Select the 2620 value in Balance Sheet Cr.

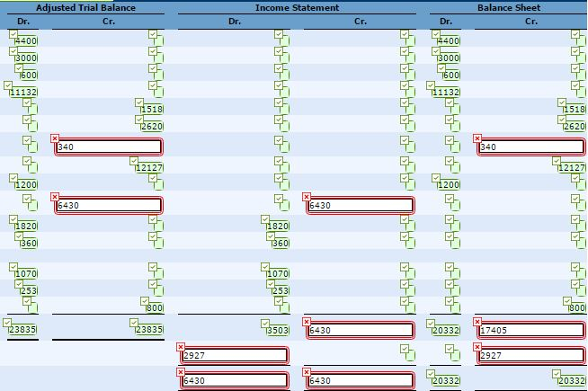575,127
